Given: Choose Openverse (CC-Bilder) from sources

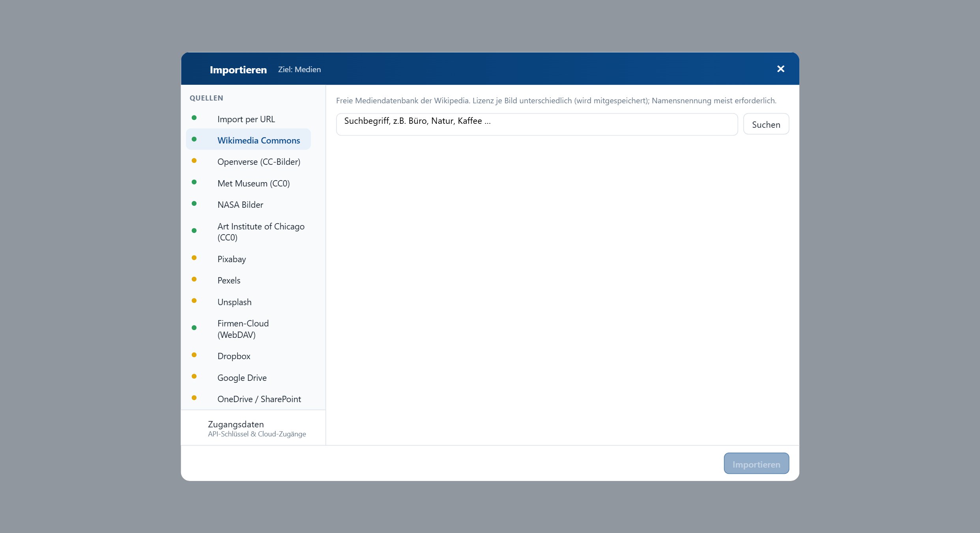Looking at the screenshot, I should (x=248, y=162).
